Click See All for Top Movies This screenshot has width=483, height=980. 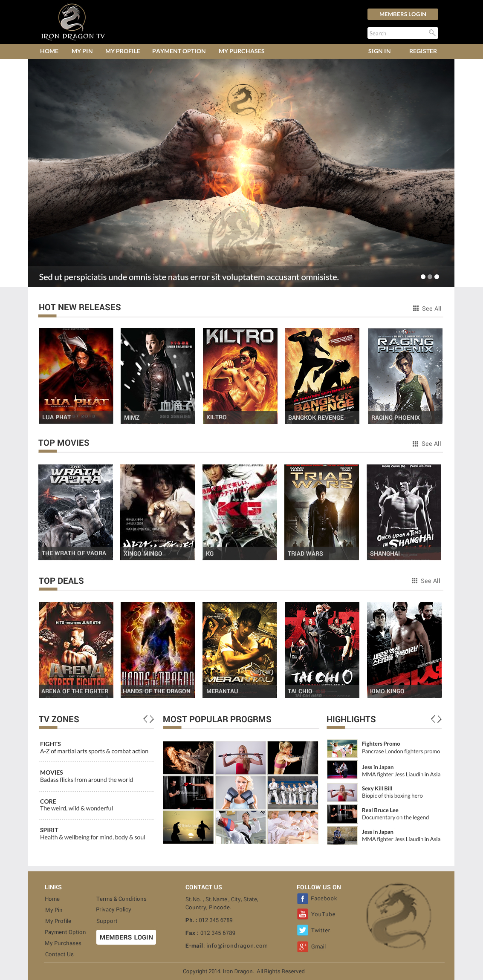(431, 444)
